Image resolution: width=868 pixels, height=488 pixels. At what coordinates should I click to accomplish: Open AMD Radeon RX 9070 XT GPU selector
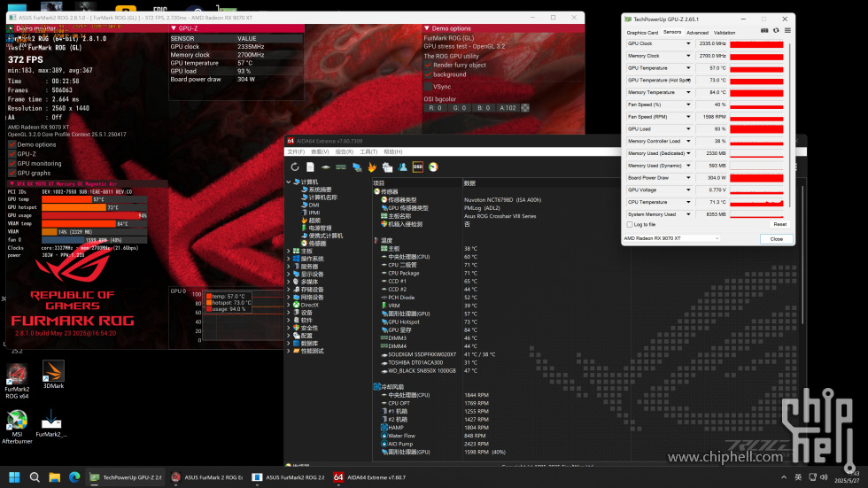(671, 238)
